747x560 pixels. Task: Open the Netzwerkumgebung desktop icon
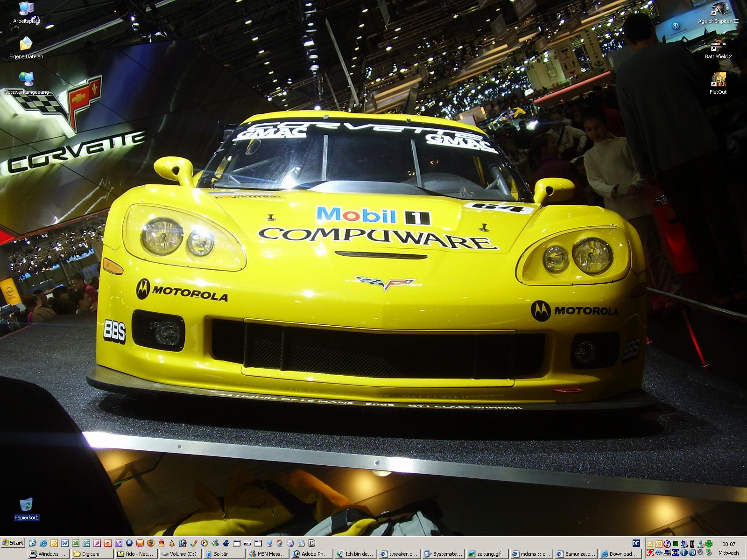coord(26,80)
